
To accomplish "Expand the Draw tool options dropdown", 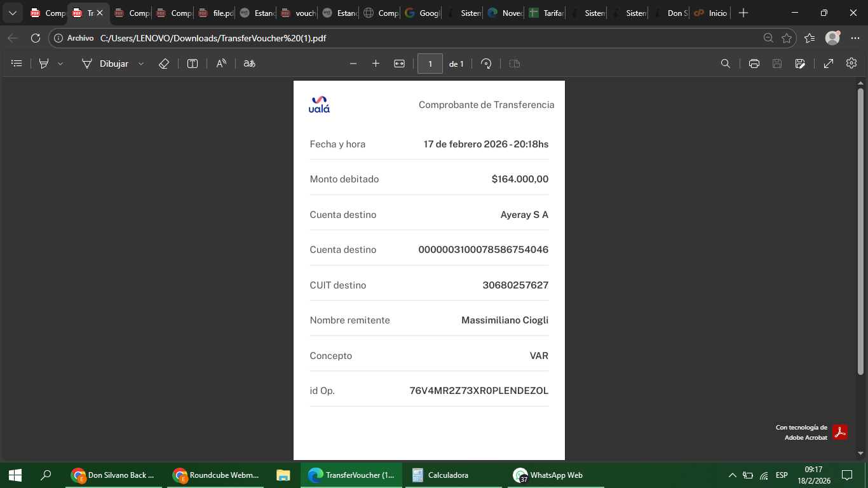I will click(141, 64).
